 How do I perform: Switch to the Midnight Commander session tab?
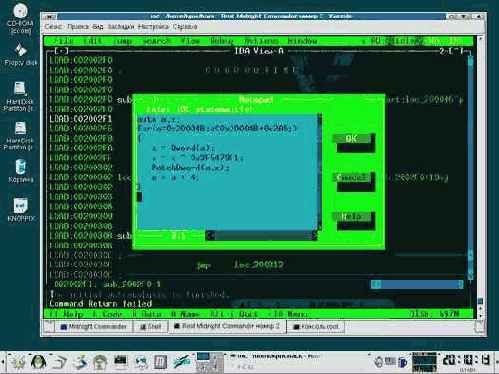click(94, 326)
